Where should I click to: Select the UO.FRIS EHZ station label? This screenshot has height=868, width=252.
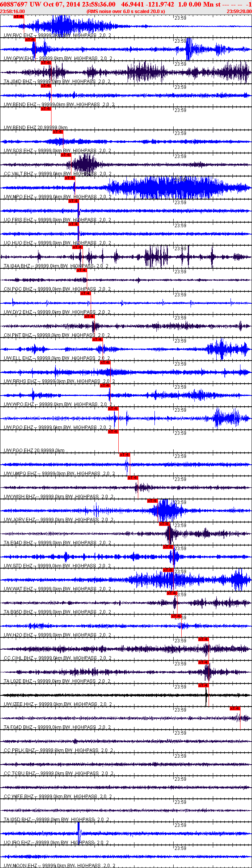click(x=58, y=219)
